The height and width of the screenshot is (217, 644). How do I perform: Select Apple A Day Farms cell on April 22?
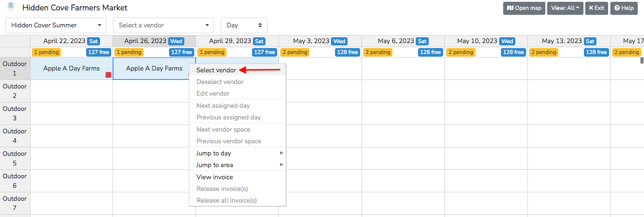[71, 68]
